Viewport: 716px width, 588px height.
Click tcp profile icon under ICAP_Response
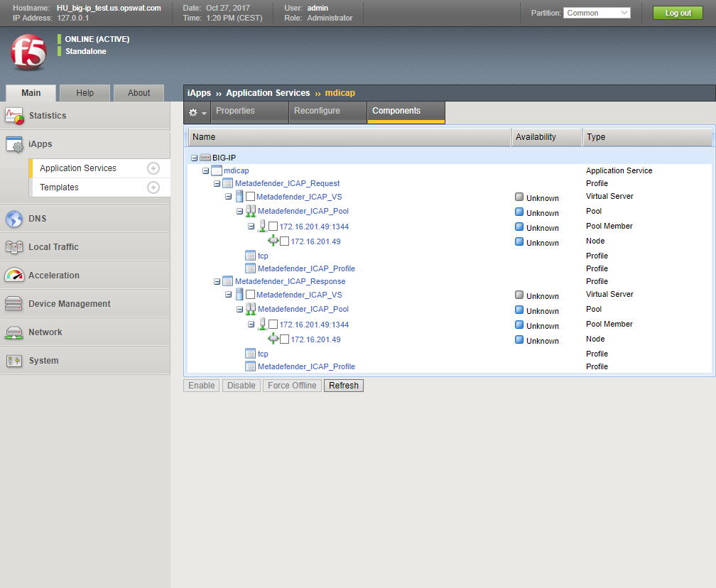pos(250,354)
